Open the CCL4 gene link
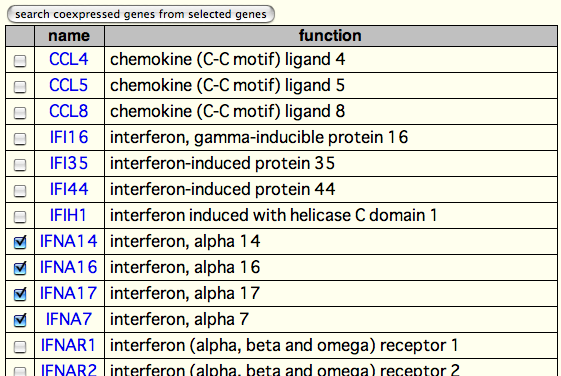Image resolution: width=561 pixels, height=376 pixels. pos(68,59)
